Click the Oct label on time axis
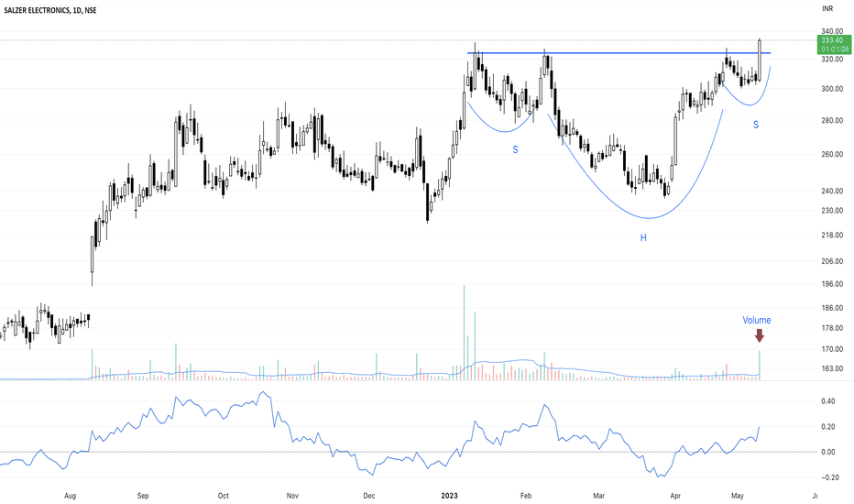Screen dimensions: 854x504 tap(223, 496)
